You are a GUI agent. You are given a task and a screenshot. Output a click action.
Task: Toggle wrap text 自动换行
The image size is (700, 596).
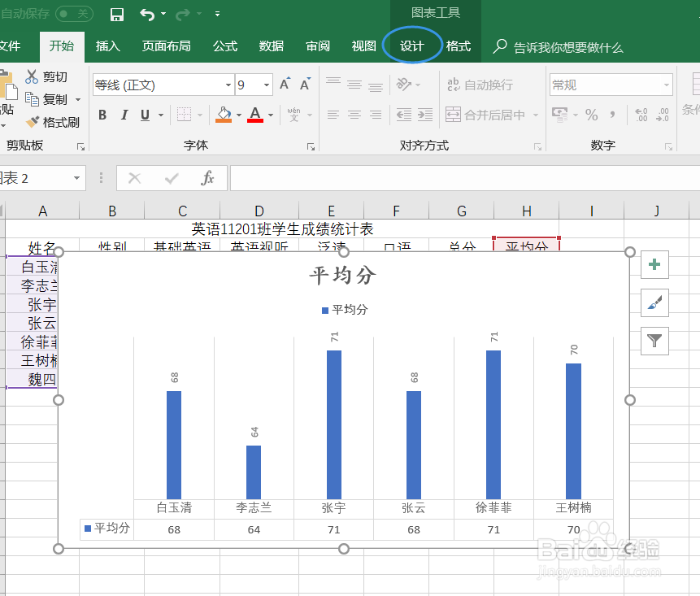(480, 85)
